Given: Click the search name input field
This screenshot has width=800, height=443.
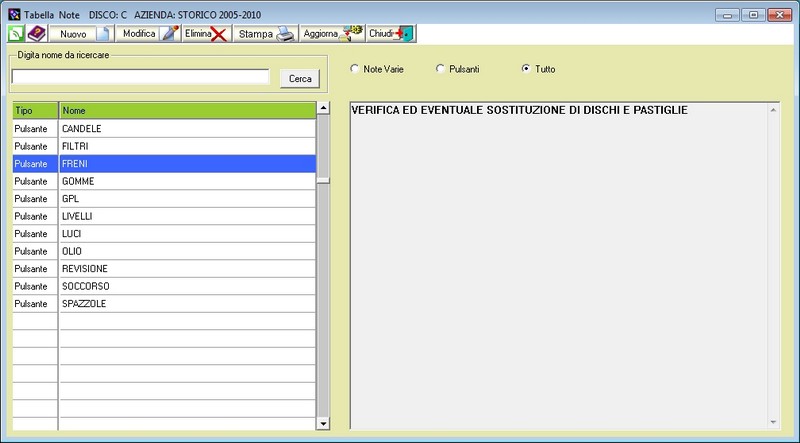Looking at the screenshot, I should pos(140,77).
